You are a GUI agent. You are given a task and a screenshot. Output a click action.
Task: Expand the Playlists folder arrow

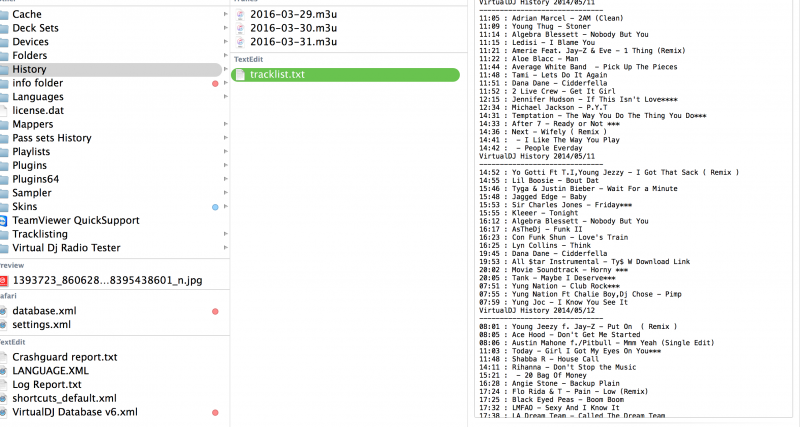226,152
